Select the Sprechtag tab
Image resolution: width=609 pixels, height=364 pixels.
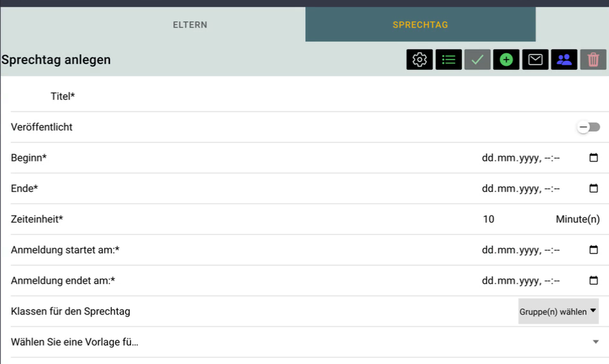click(420, 25)
